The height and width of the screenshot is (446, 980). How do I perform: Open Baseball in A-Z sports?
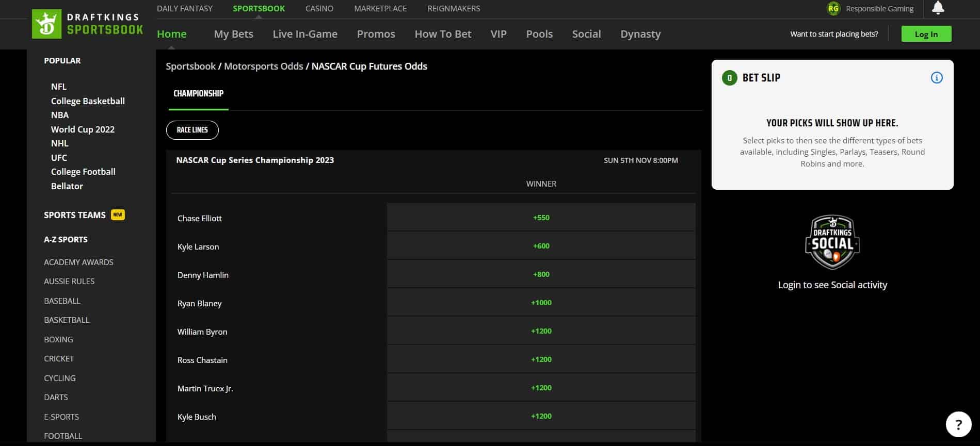coord(62,301)
